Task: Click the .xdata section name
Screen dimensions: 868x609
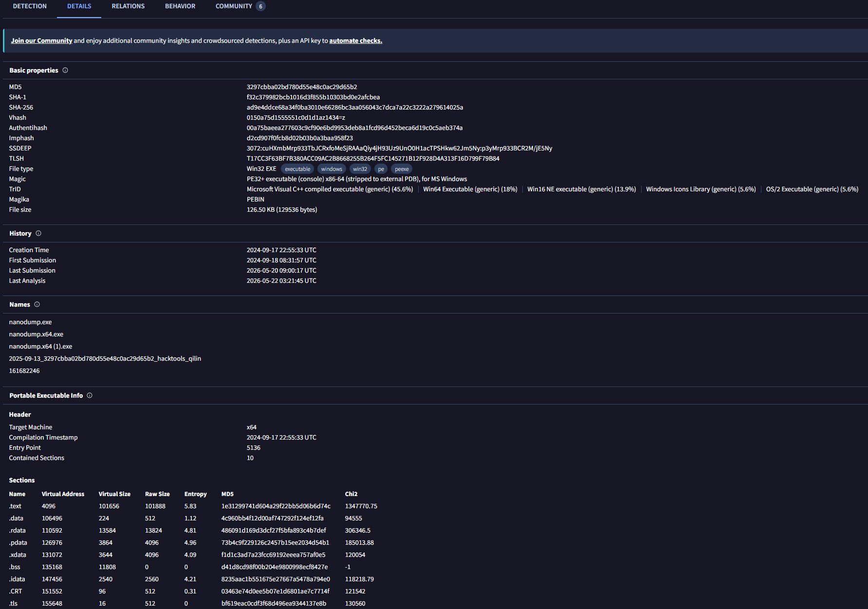Action: click(x=18, y=555)
